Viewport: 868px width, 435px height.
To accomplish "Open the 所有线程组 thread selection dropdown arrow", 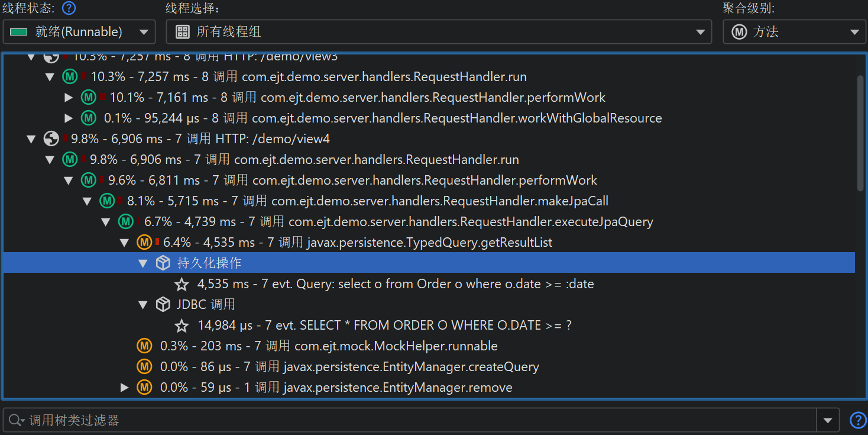I will (700, 32).
